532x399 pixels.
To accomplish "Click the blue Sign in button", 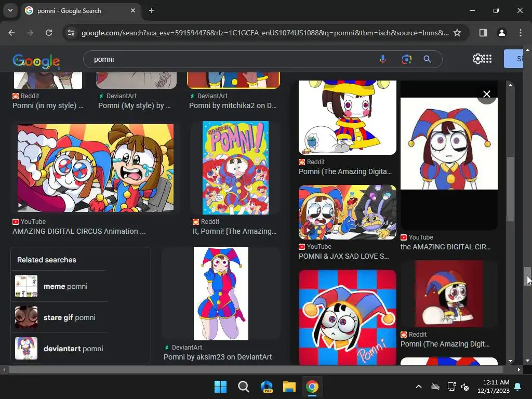I will [513, 59].
